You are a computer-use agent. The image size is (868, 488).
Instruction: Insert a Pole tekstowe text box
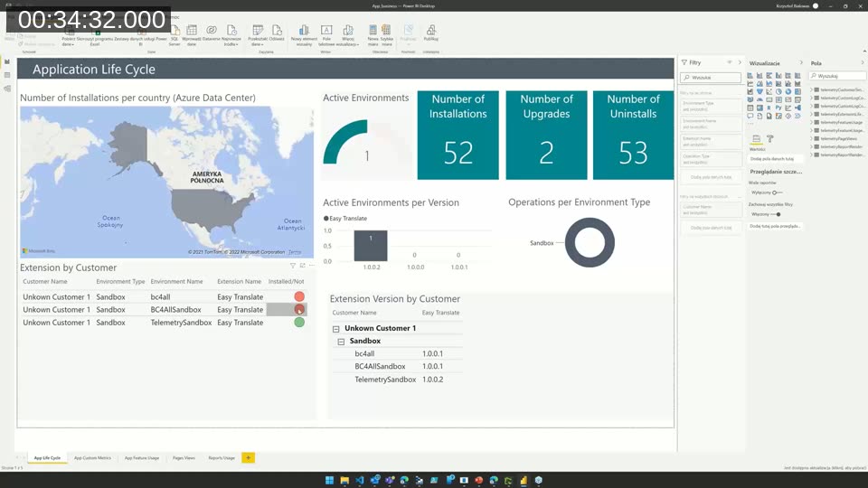(326, 31)
